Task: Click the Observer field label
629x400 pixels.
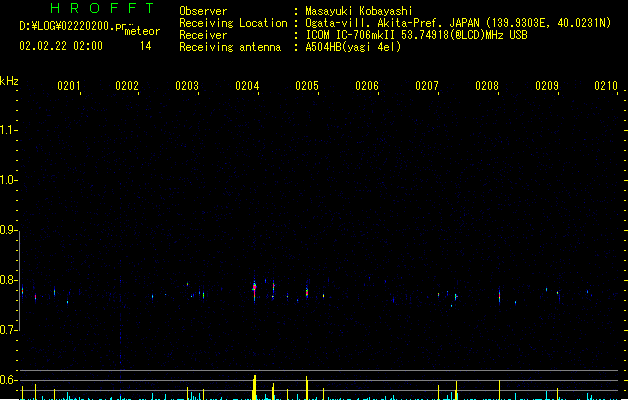Action: [x=203, y=11]
